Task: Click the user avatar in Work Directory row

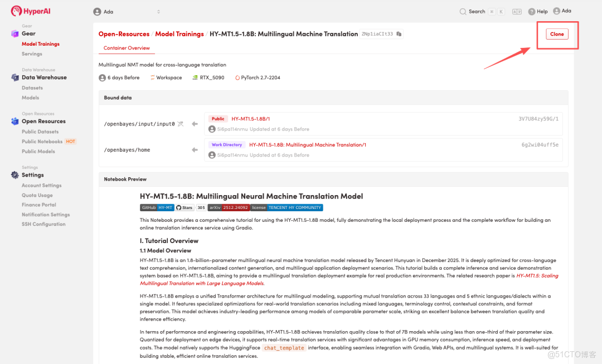Action: tap(212, 155)
